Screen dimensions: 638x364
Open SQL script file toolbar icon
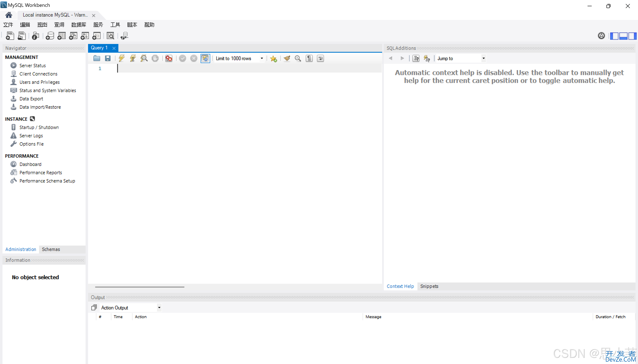click(x=22, y=36)
